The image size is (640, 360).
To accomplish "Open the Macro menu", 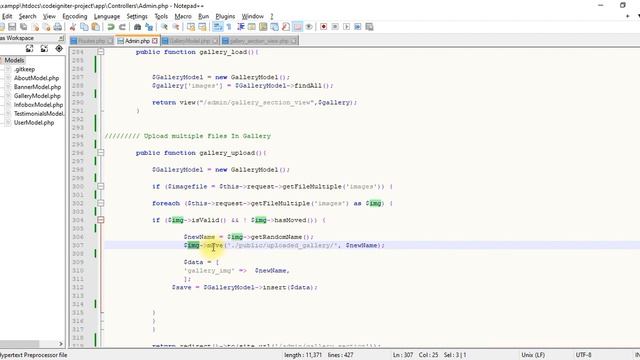I will click(183, 16).
